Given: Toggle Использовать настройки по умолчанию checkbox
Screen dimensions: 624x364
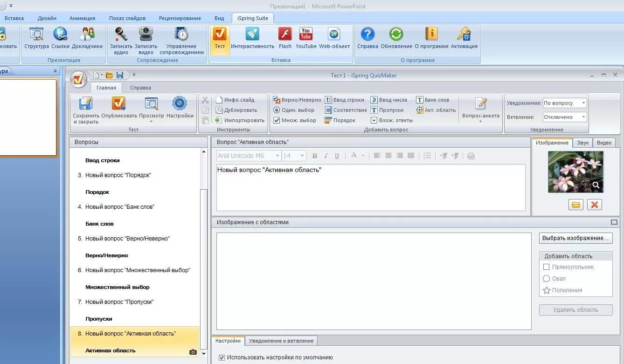Looking at the screenshot, I should point(222,358).
